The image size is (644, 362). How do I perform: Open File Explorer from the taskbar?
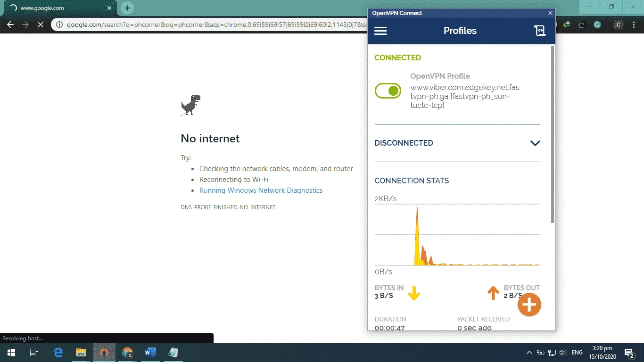click(x=81, y=353)
